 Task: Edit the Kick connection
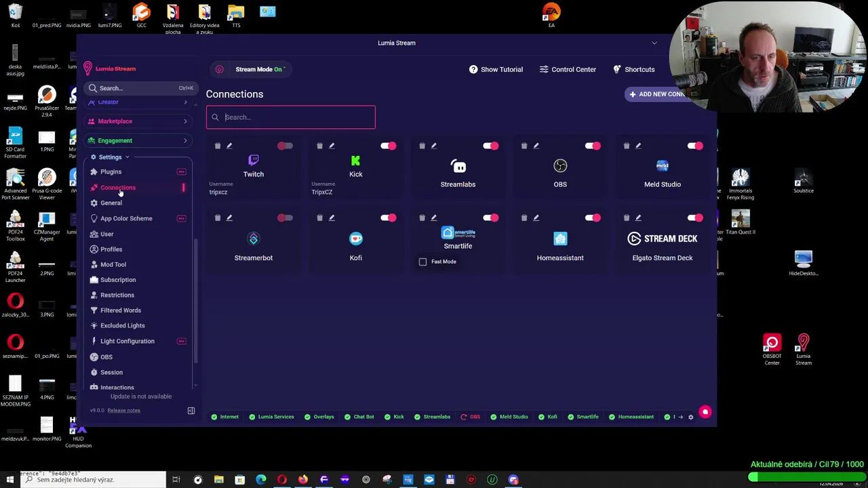(x=332, y=146)
